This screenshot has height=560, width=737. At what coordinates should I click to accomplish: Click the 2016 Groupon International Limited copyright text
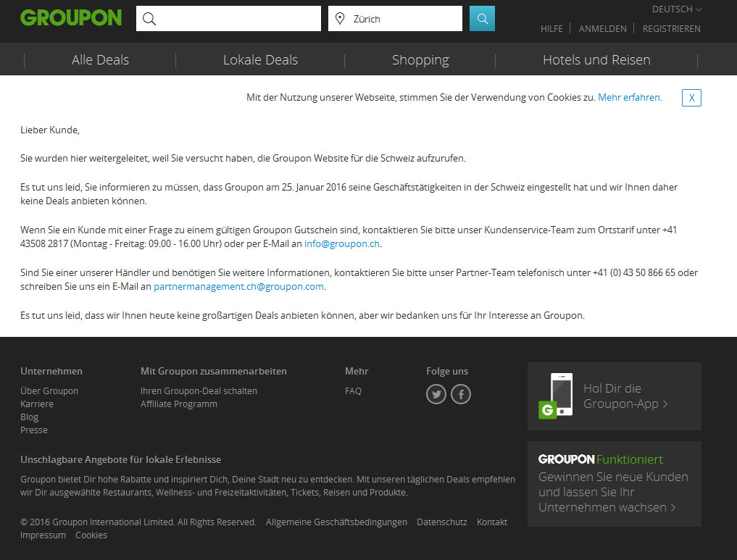point(138,522)
